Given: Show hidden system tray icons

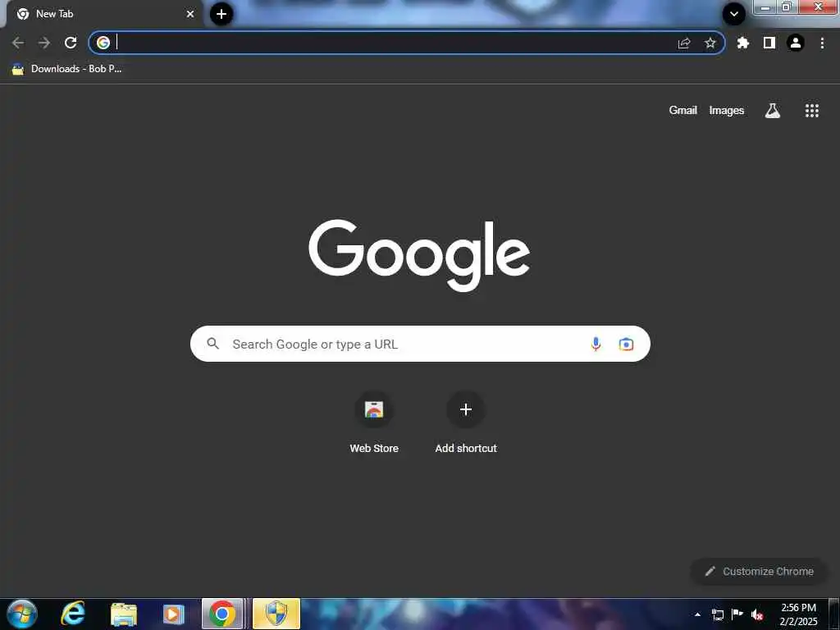Looking at the screenshot, I should pos(697,614).
